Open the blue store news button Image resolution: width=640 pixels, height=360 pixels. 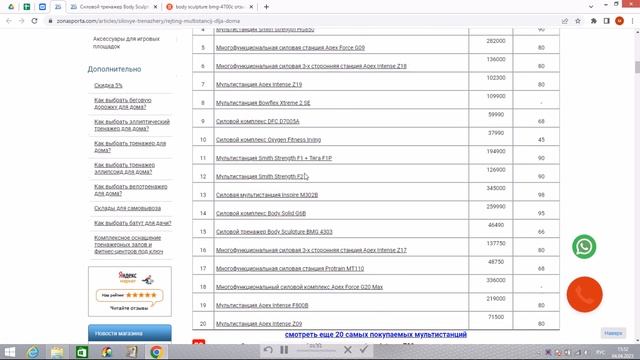click(x=130, y=333)
